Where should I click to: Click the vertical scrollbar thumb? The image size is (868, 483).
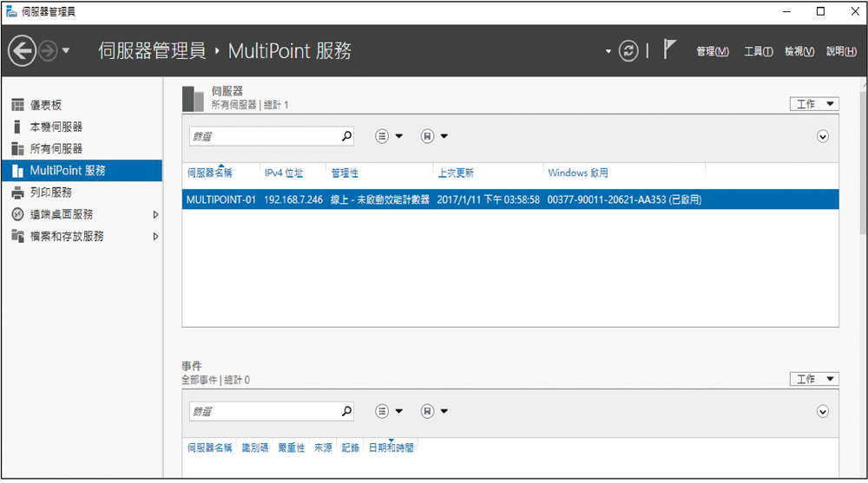pos(864,163)
